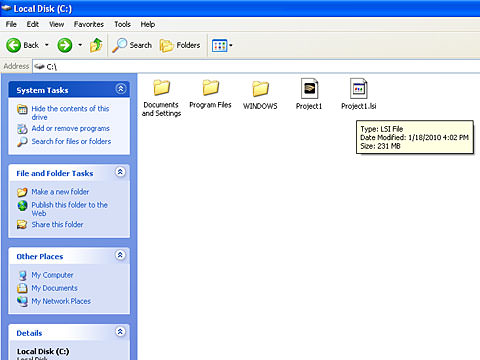The image size is (480, 360).
Task: Click the Make a new folder icon
Action: pos(22,192)
